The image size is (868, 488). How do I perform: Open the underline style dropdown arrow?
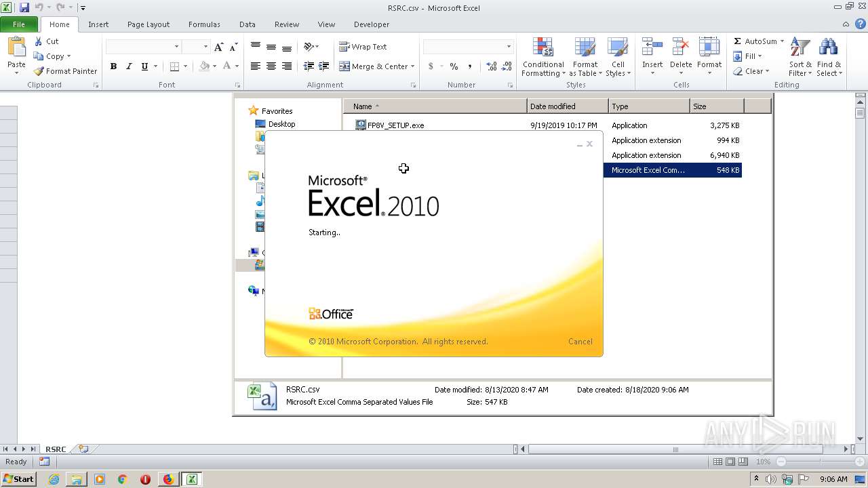point(155,66)
